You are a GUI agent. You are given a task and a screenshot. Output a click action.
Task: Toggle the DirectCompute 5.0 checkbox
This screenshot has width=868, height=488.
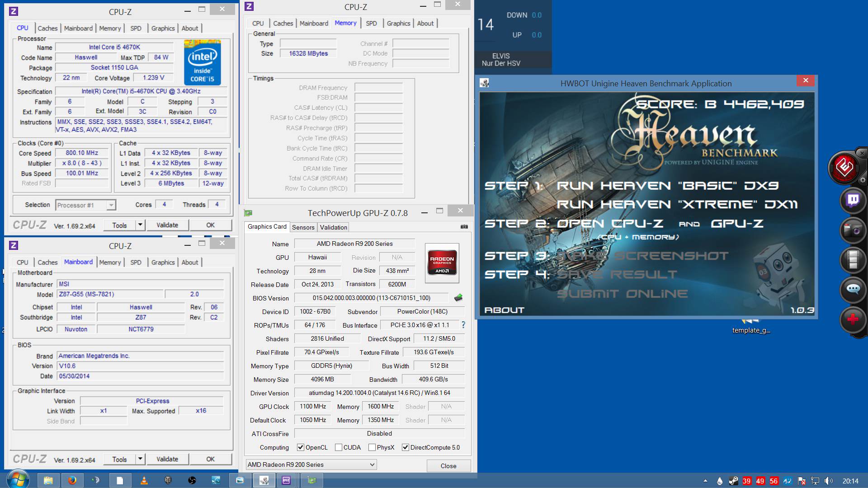[x=405, y=447]
